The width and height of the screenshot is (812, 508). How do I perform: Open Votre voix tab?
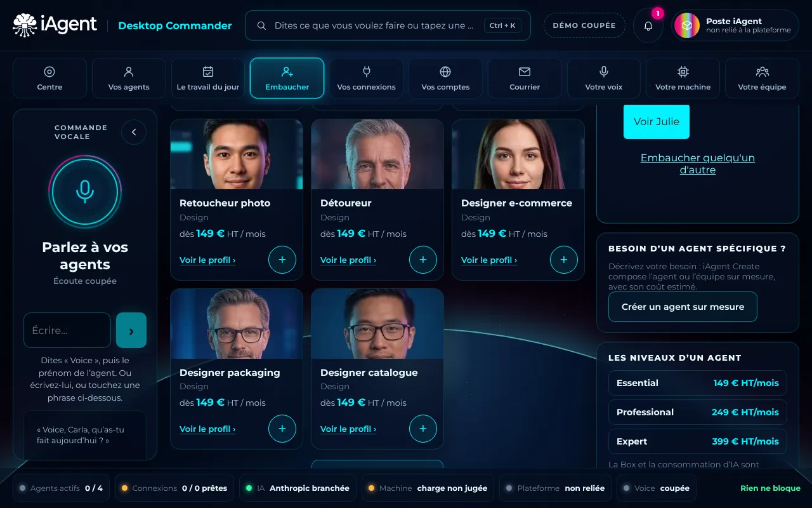pyautogui.click(x=604, y=78)
